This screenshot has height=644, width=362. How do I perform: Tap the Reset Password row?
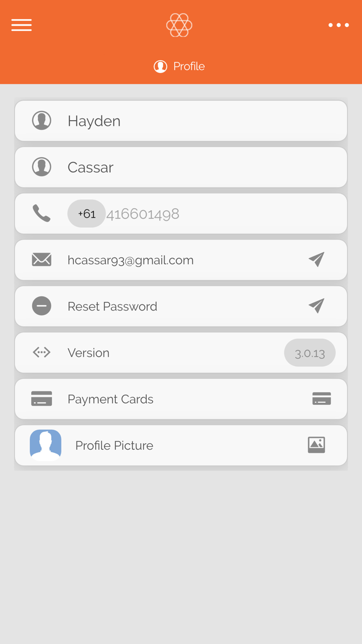[181, 306]
